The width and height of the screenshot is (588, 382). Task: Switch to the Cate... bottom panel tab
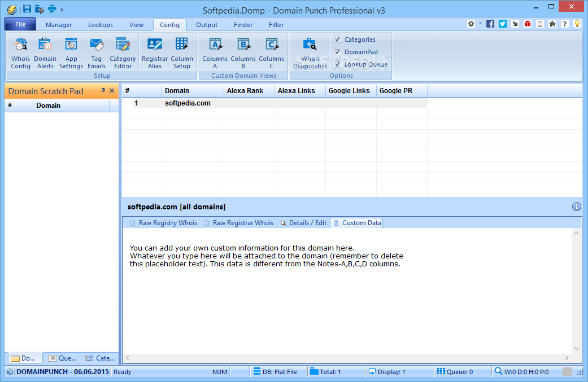100,358
